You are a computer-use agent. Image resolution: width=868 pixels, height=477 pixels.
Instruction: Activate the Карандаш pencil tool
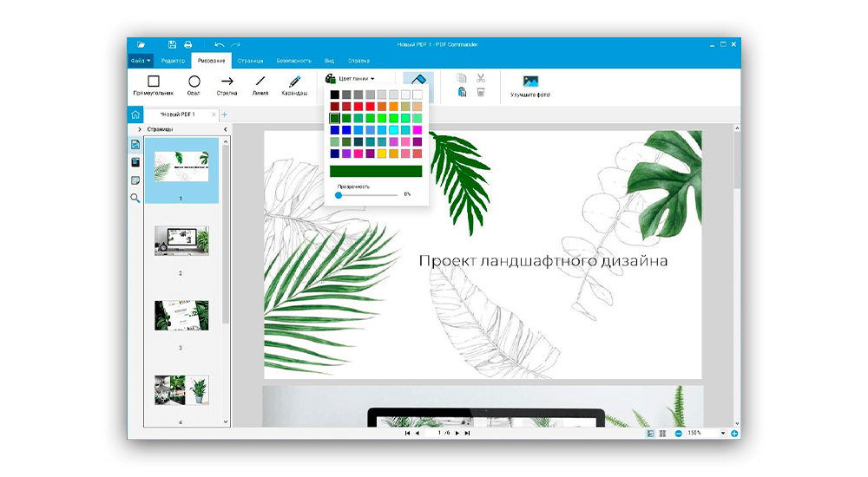pos(294,85)
